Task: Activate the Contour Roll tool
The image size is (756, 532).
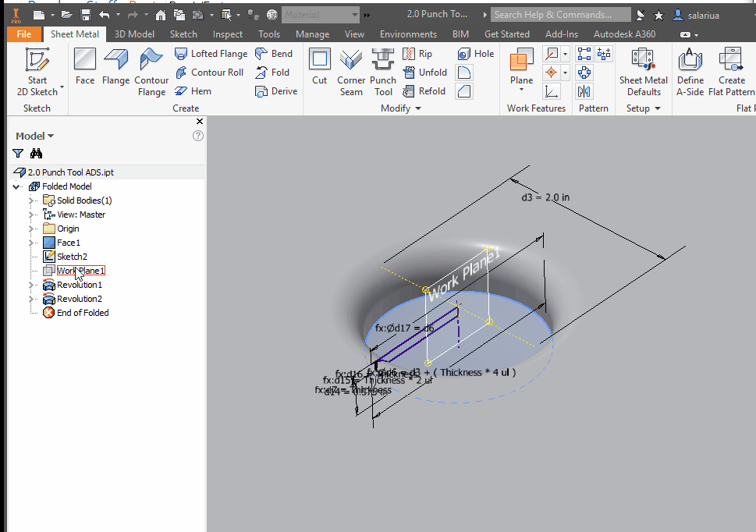Action: [x=209, y=73]
